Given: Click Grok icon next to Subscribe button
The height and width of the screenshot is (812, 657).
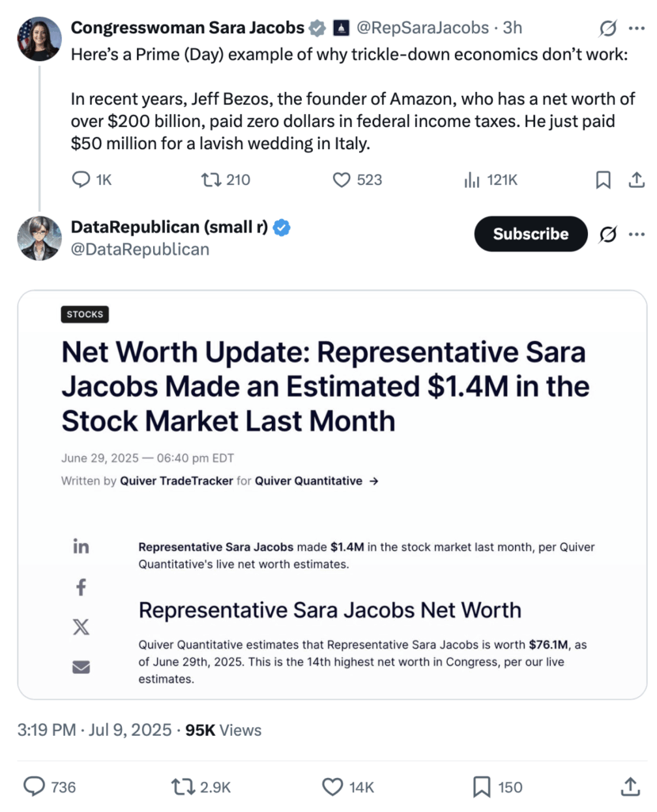Looking at the screenshot, I should tap(608, 234).
